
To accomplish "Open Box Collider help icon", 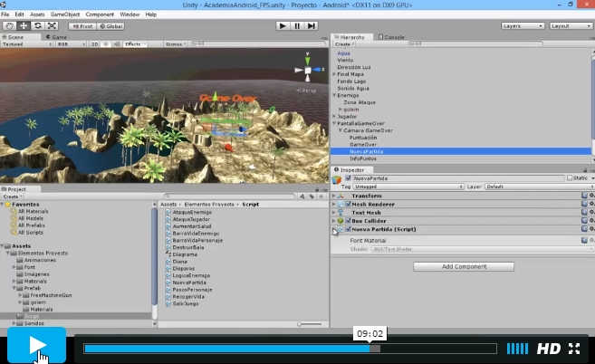I will (584, 221).
